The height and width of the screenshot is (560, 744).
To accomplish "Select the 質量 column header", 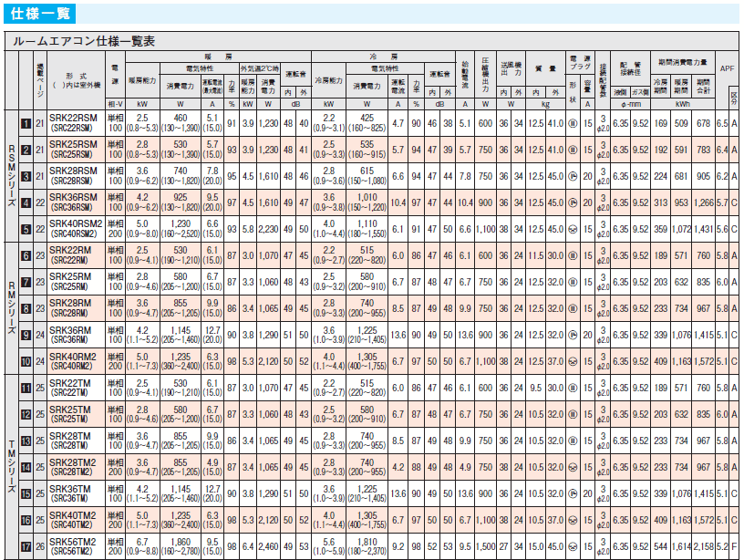I will pyautogui.click(x=545, y=68).
